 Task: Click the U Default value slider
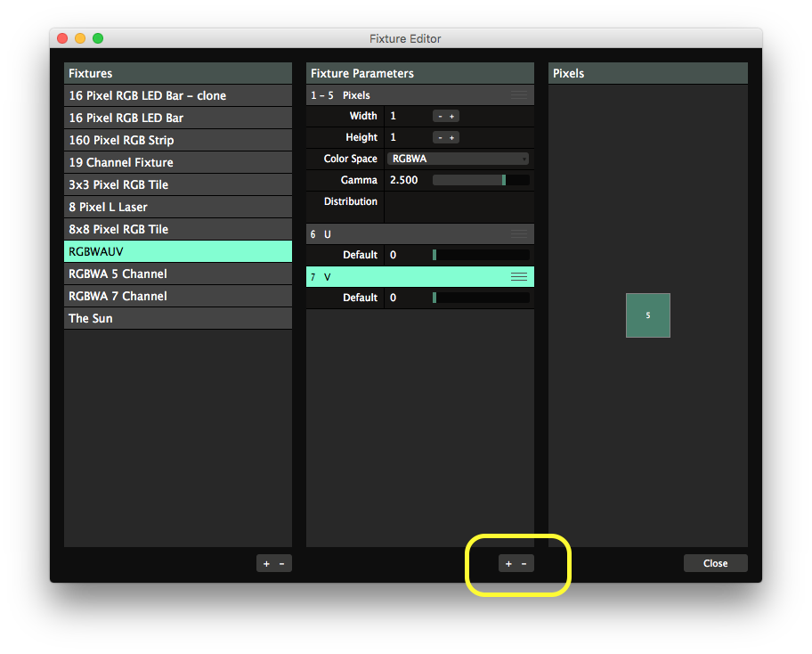(x=481, y=255)
